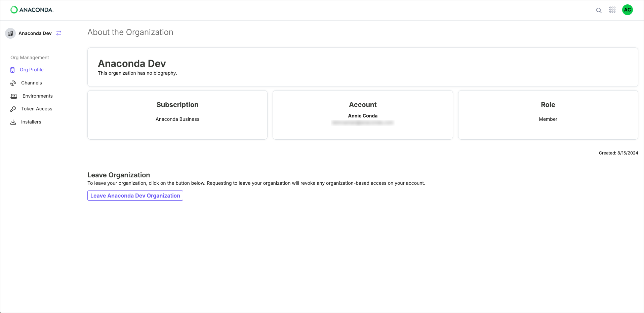This screenshot has width=644, height=313.
Task: Select the Anaconda Dev organization name in sidebar
Action: point(35,33)
